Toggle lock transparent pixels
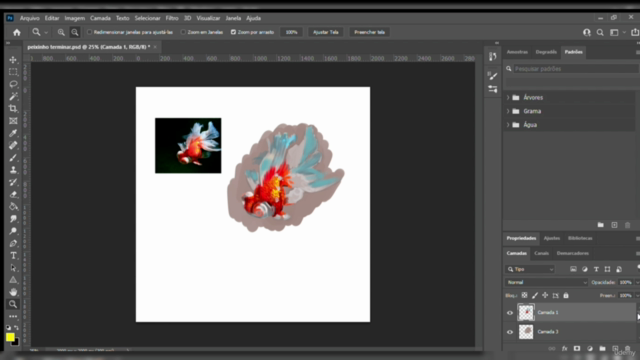Viewport: 640px width, 360px height. coord(524,295)
